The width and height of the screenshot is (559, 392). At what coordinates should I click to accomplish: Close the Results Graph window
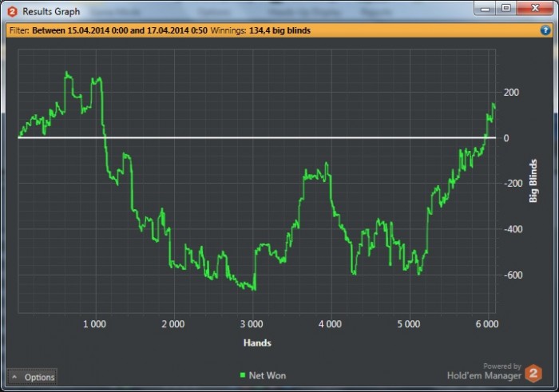pyautogui.click(x=535, y=8)
